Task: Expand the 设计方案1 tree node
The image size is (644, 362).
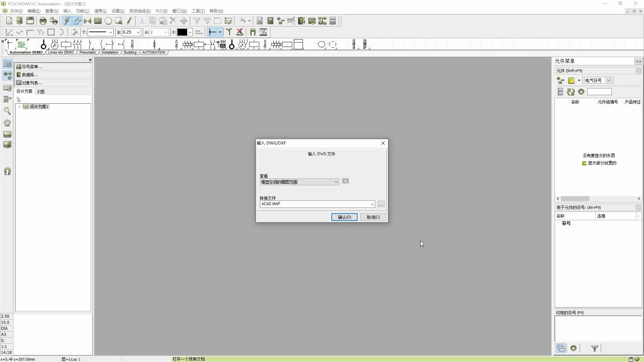Action: click(x=19, y=107)
